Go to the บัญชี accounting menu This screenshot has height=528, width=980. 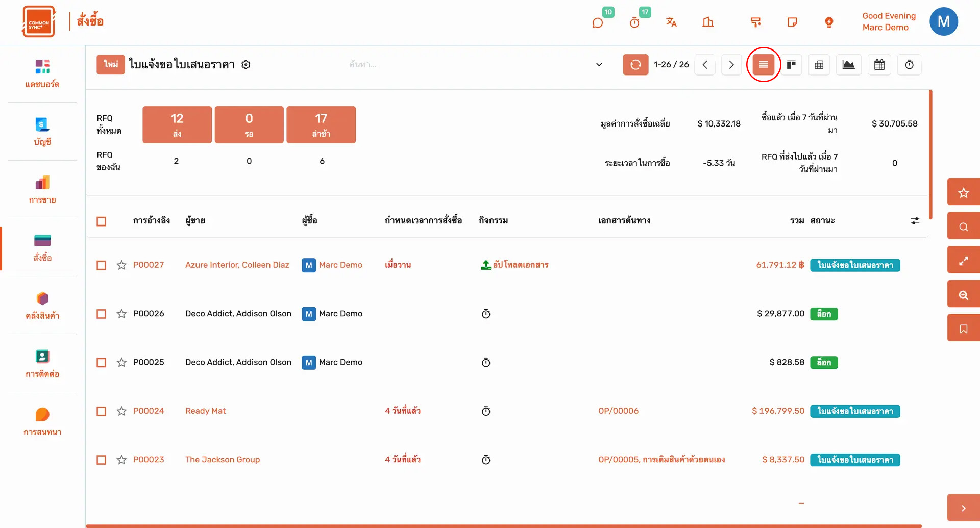tap(42, 131)
